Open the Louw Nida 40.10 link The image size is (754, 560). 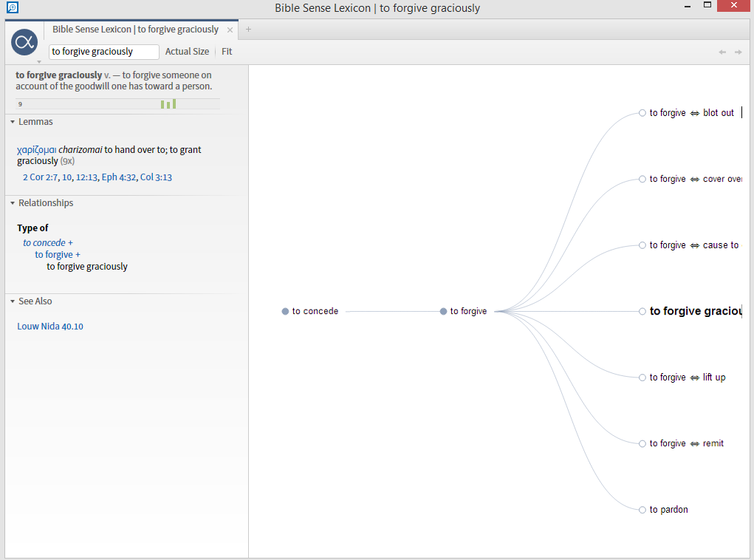50,327
